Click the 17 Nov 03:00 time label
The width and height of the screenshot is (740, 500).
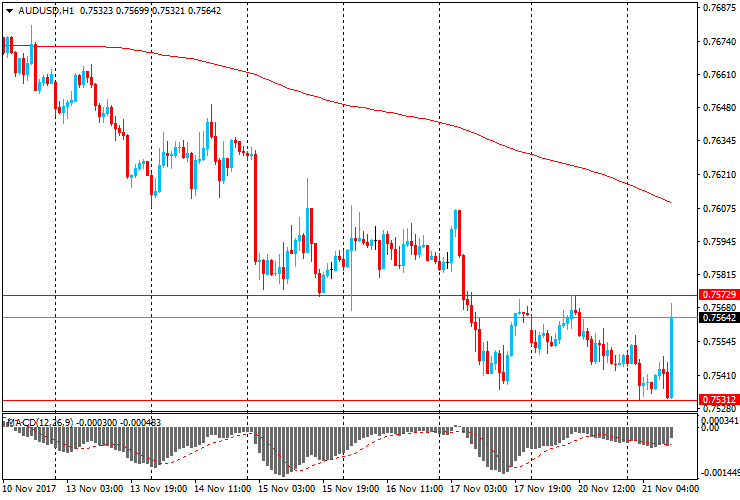(479, 488)
